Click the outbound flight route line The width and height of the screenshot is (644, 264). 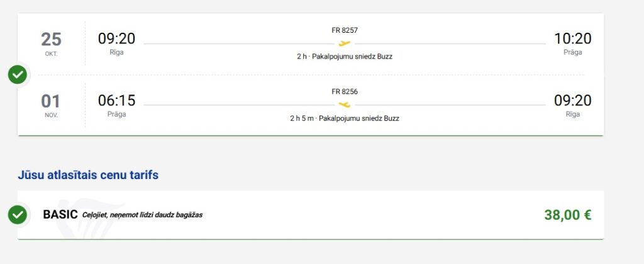[x=239, y=43]
